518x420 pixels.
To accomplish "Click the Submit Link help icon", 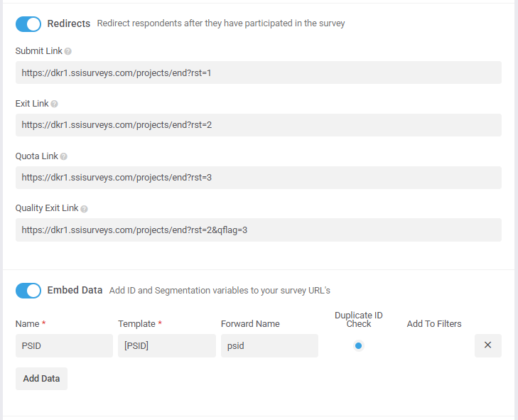I will click(x=68, y=51).
